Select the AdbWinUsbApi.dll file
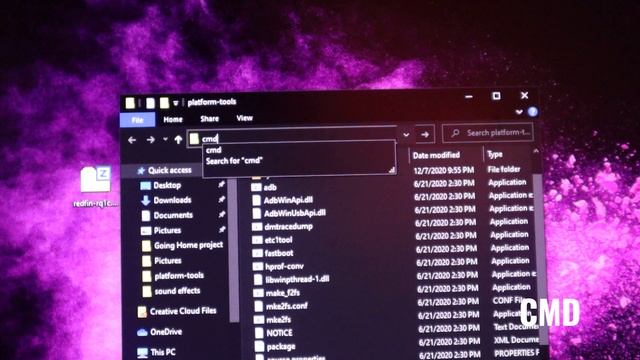Viewport: 640px width, 360px height. [x=295, y=213]
